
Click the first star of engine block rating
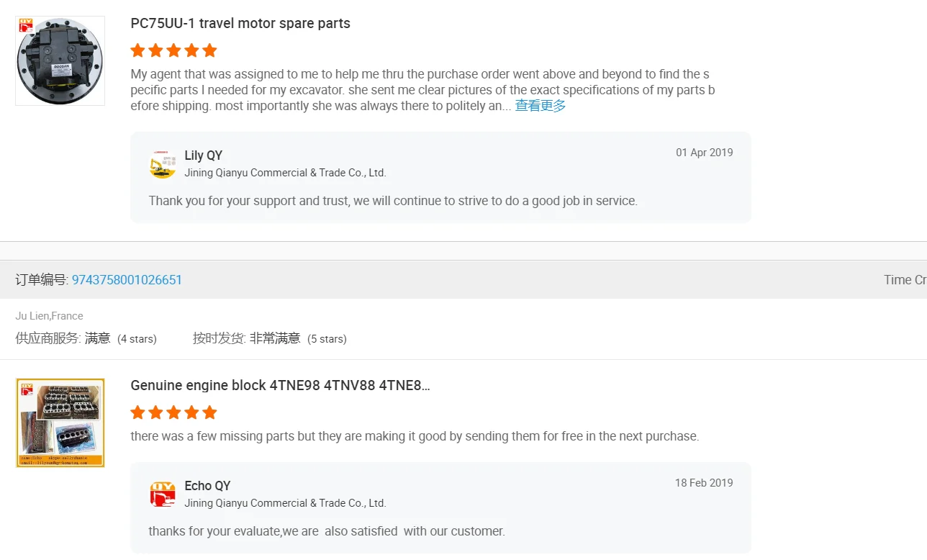point(137,412)
